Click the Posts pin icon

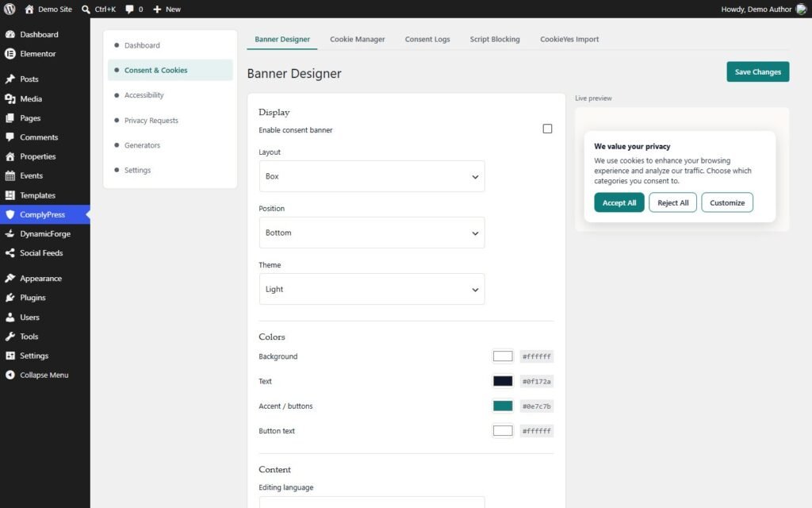tap(10, 79)
